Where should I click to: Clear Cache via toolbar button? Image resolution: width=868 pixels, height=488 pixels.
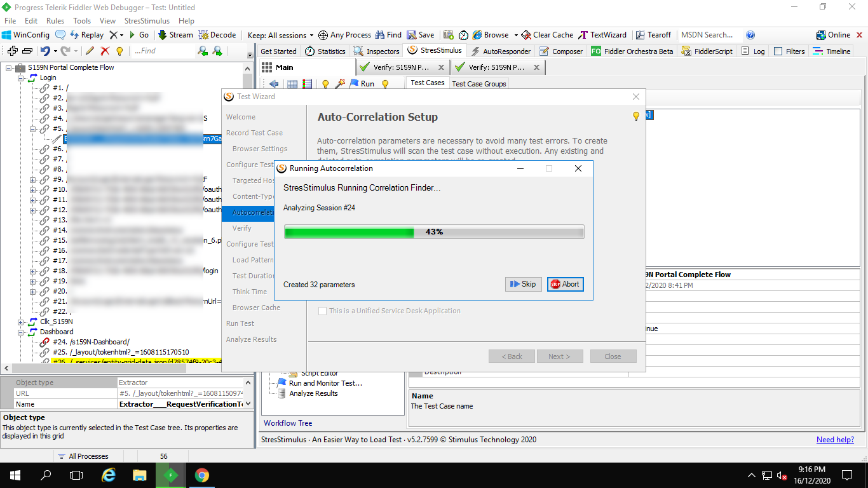click(548, 35)
